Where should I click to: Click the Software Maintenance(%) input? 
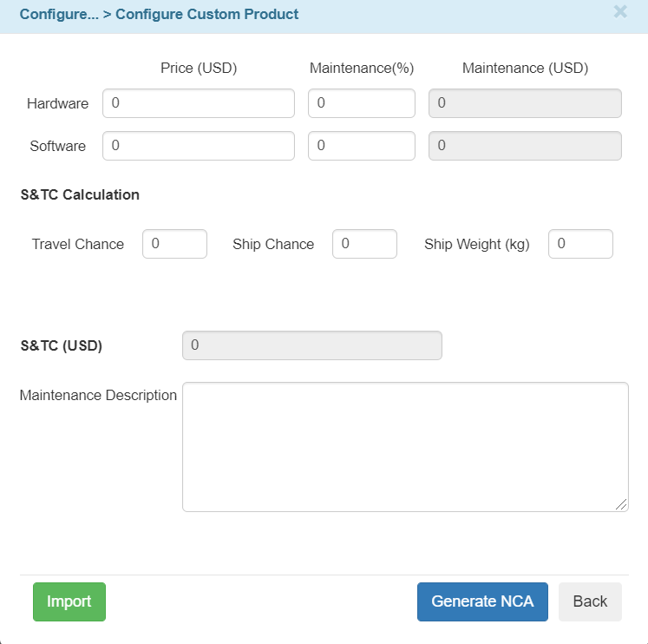(362, 146)
